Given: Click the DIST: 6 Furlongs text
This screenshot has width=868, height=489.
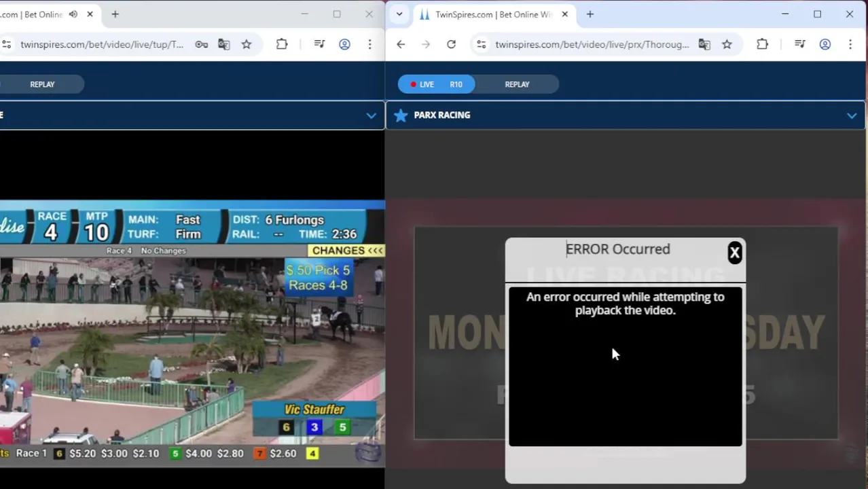Looking at the screenshot, I should 278,220.
